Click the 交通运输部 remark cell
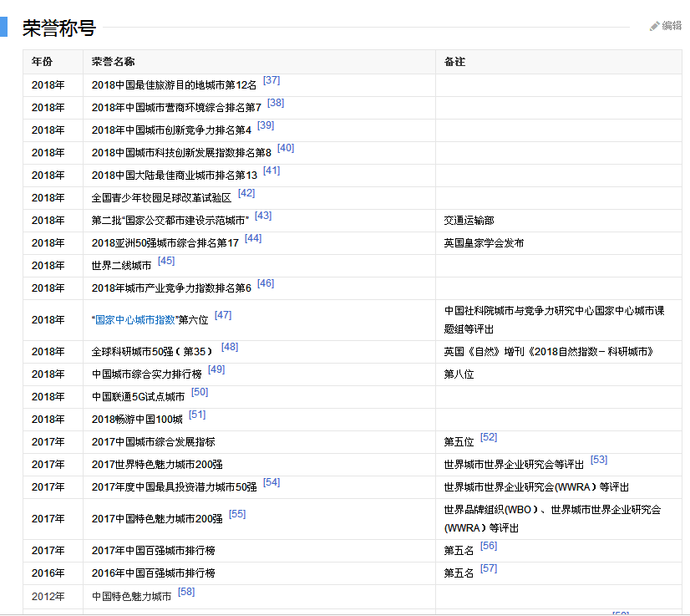Viewport: 690px width, 616px height. (x=469, y=221)
